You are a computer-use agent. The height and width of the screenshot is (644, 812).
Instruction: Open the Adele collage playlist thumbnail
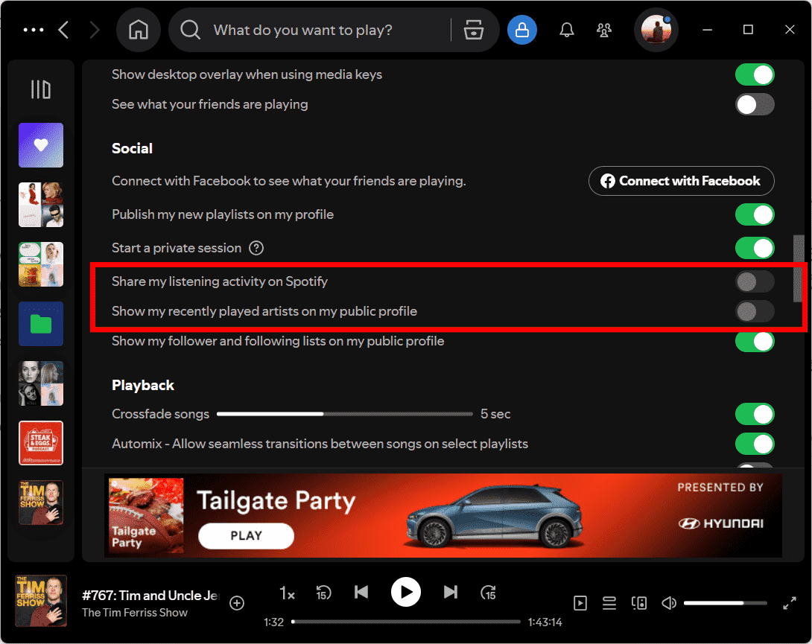[41, 383]
